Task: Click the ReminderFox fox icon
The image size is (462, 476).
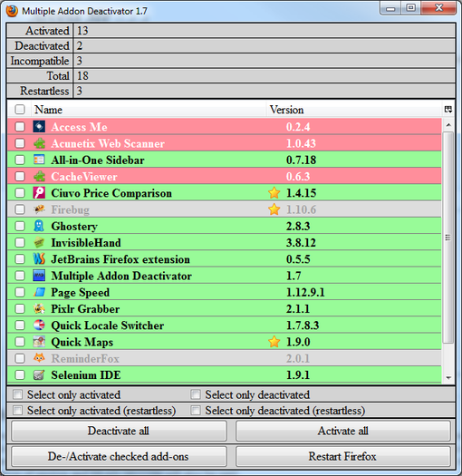Action: coord(39,358)
